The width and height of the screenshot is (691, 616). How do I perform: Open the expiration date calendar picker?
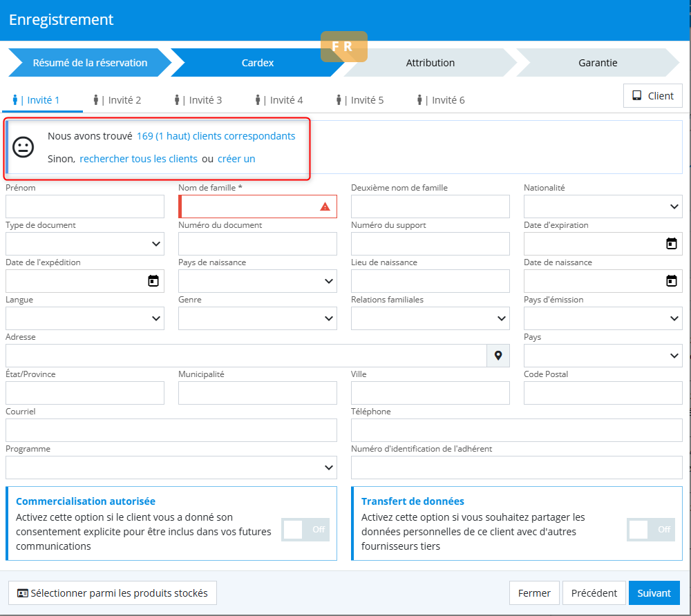click(x=670, y=244)
